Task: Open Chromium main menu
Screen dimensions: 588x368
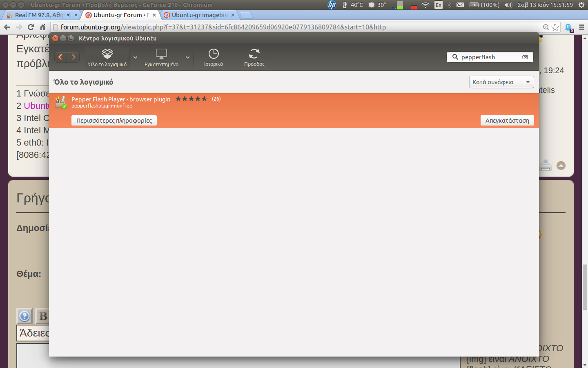Action: click(x=582, y=27)
